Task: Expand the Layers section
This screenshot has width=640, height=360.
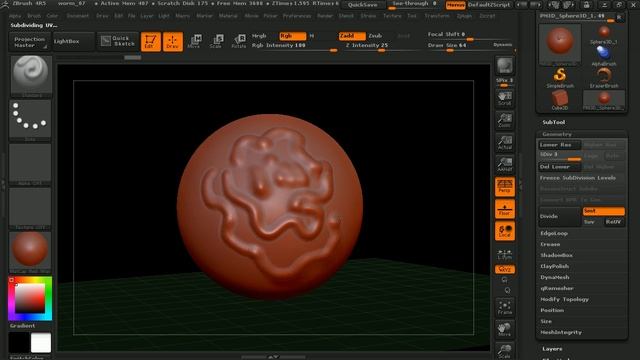Action: click(x=552, y=349)
